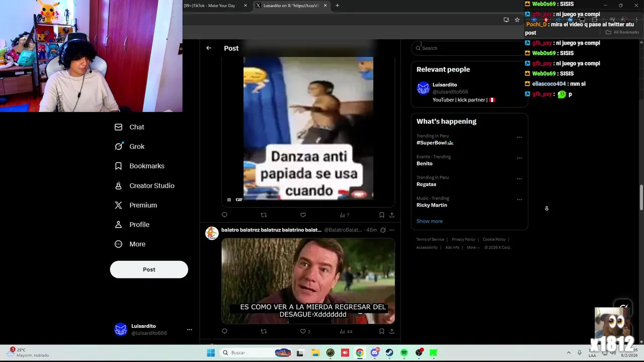Open Luisardito account options menu

pyautogui.click(x=190, y=330)
